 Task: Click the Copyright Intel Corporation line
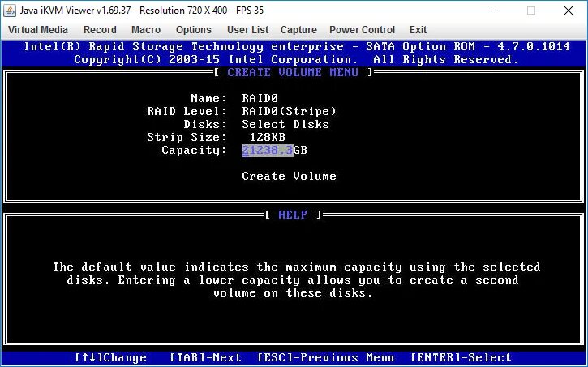[x=296, y=59]
